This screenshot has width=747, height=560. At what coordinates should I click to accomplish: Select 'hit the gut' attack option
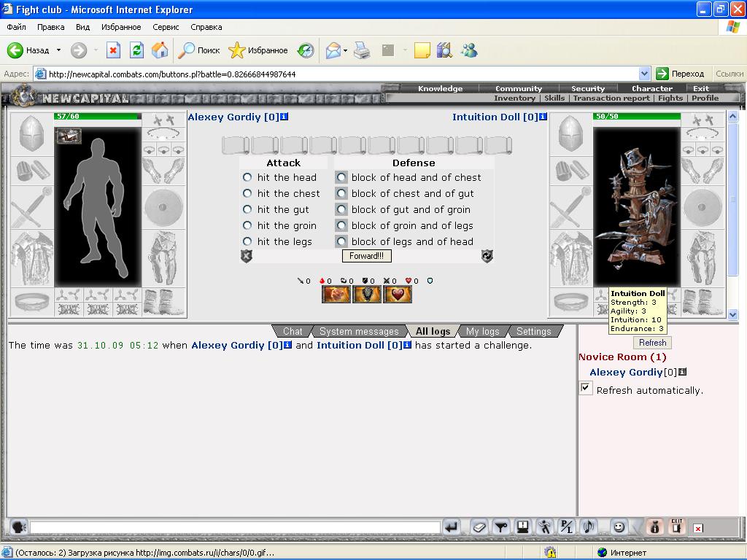(247, 209)
